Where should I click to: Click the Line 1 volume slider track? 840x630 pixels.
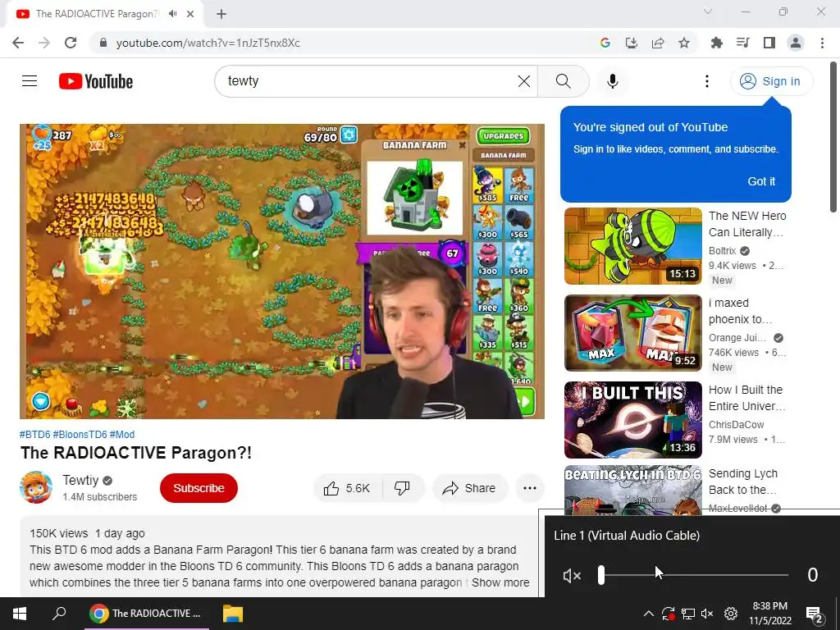pos(693,575)
